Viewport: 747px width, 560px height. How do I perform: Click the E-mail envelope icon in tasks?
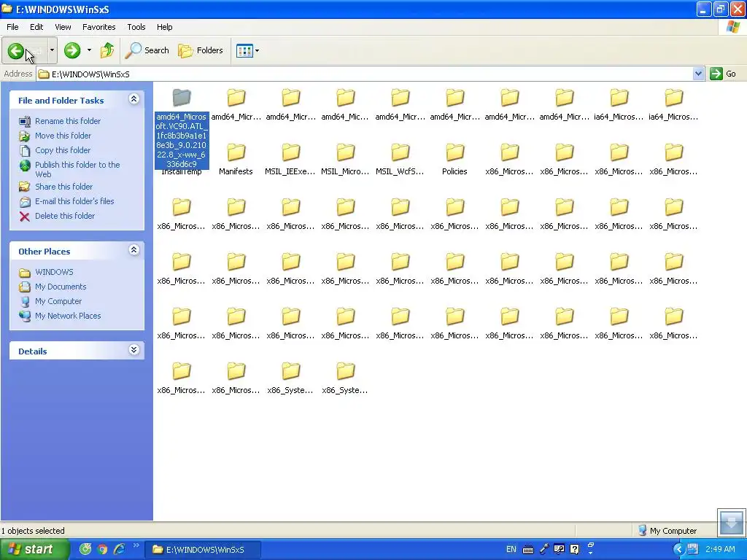pos(25,202)
